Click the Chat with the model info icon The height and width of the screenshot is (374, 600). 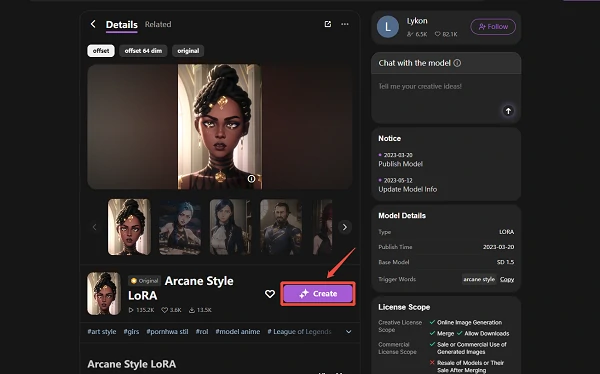pos(457,63)
